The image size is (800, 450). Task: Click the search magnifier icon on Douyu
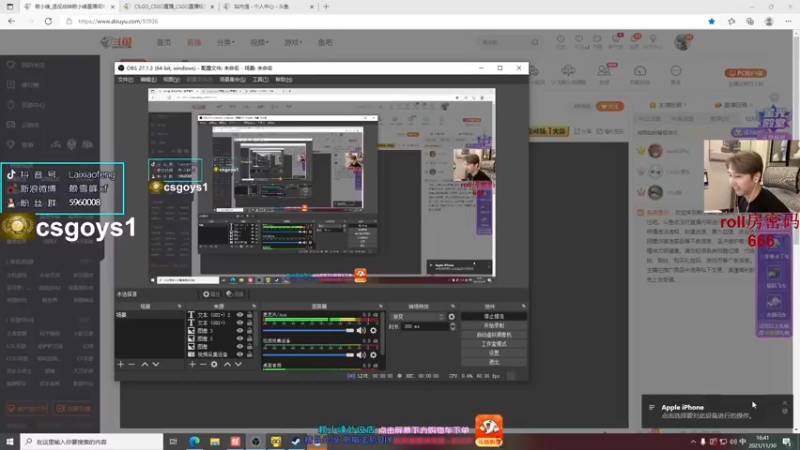[x=535, y=42]
